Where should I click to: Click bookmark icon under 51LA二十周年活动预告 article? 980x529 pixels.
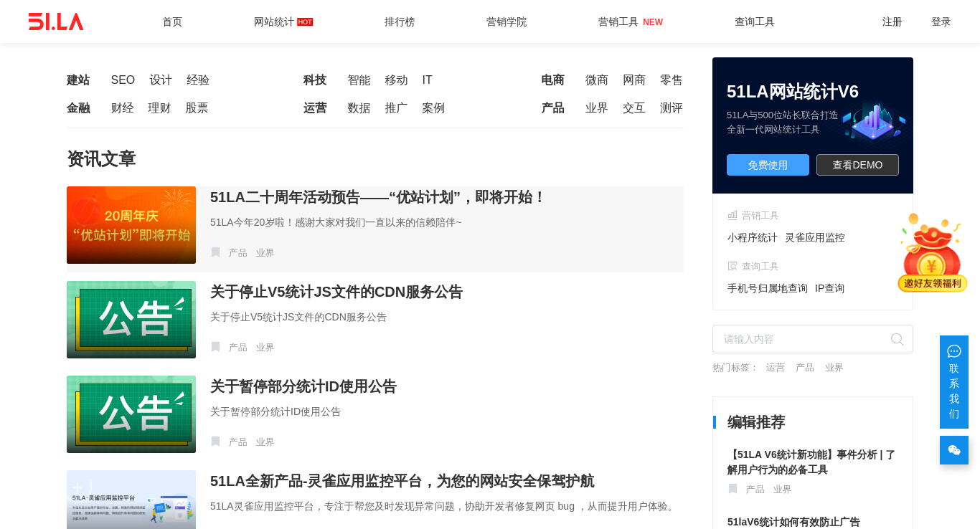click(215, 252)
